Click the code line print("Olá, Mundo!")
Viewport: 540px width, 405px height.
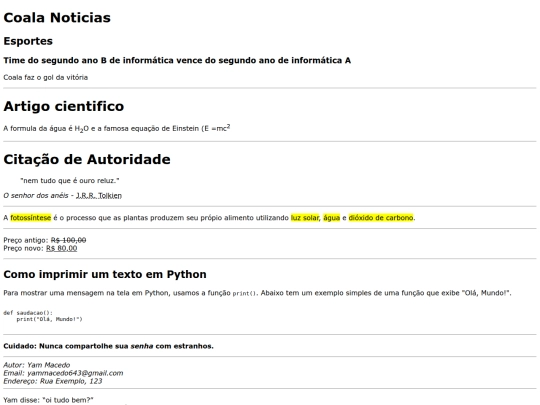tap(50, 319)
